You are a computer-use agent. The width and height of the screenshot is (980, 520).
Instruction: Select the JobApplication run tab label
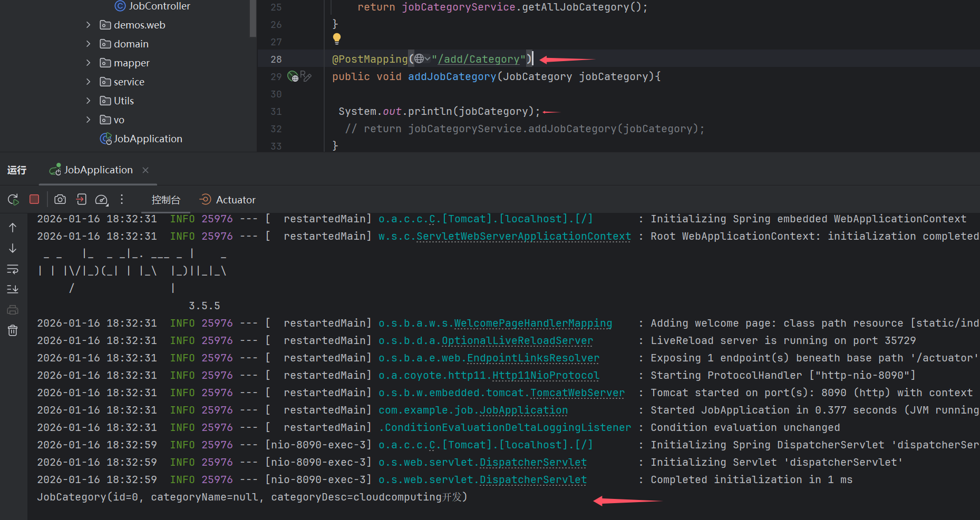point(99,170)
